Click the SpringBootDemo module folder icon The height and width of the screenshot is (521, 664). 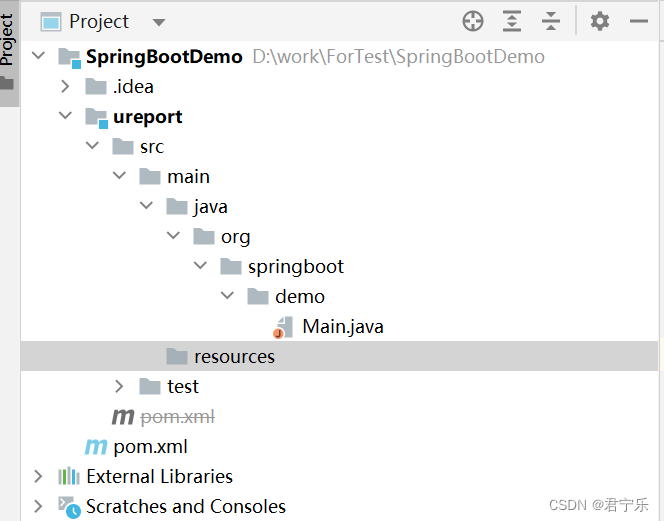coord(69,58)
